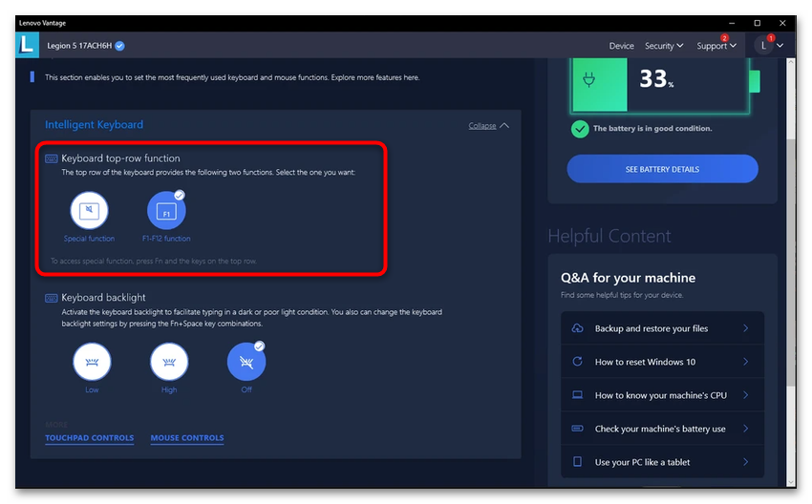This screenshot has height=504, width=812.
Task: Click the laptop icon beside CPU tip
Action: [x=577, y=395]
